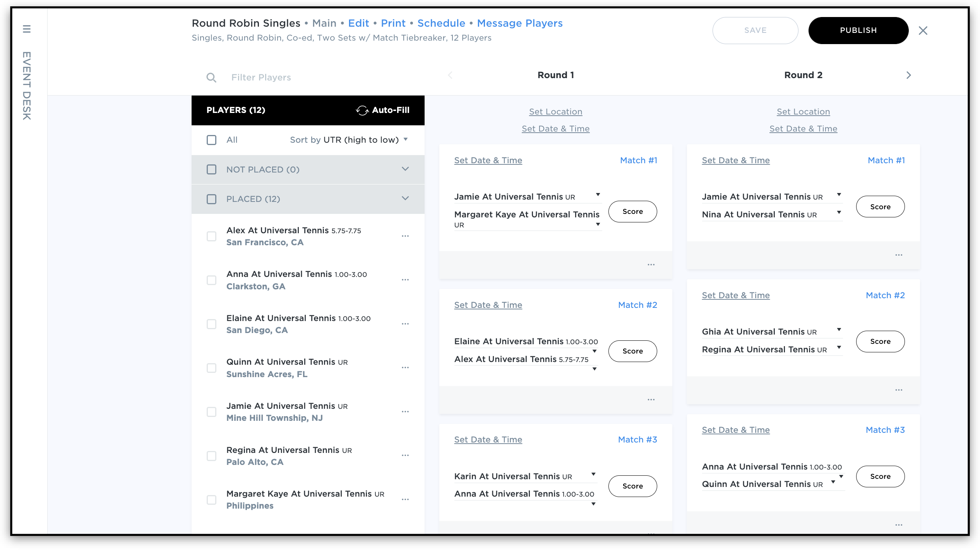Image resolution: width=980 pixels, height=550 pixels.
Task: Tick the NOT PLACED (0) checkbox
Action: tap(211, 169)
